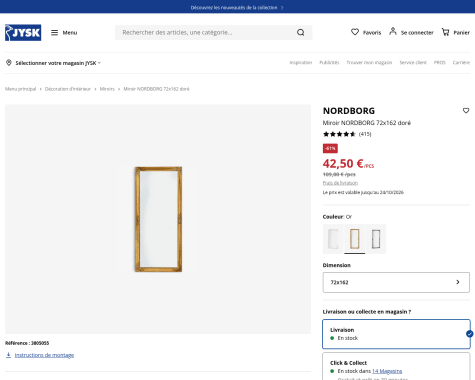Viewport: 475px width, 380px height.
Task: Click the search magnifier icon
Action: (301, 32)
